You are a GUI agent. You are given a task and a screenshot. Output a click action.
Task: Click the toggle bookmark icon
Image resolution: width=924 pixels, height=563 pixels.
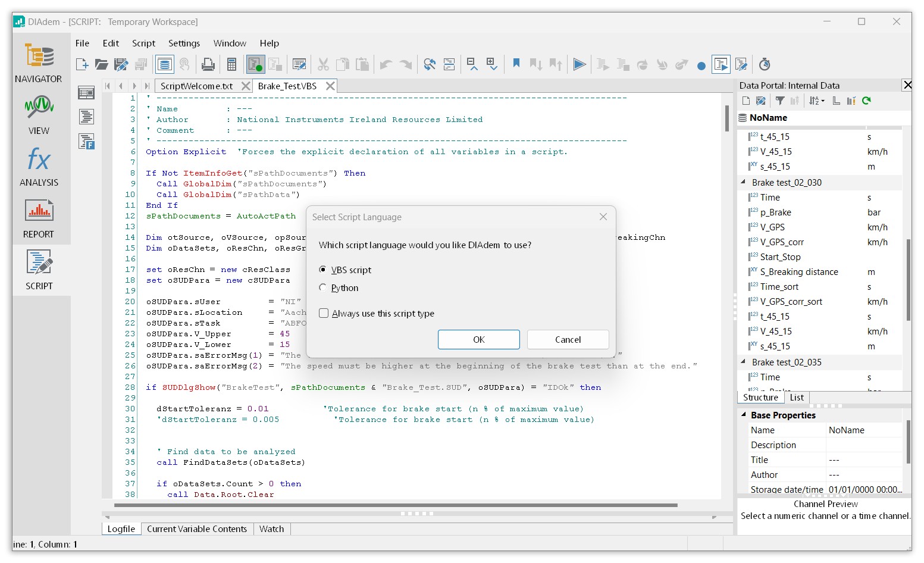pos(516,64)
